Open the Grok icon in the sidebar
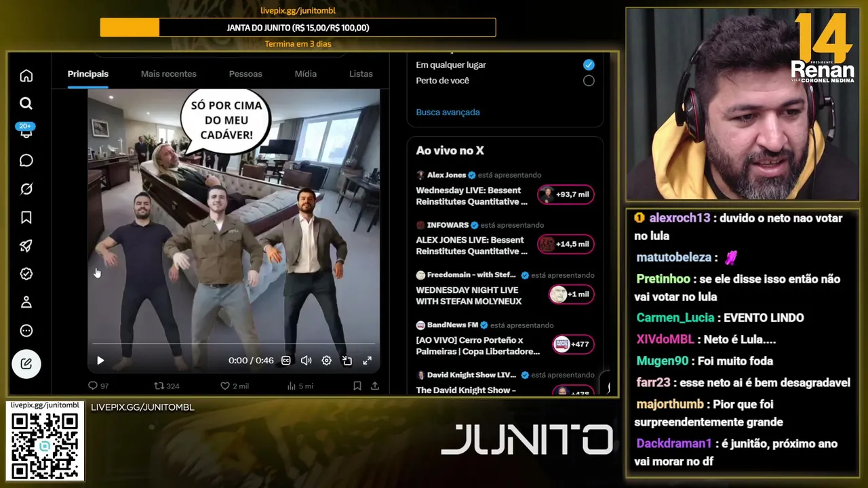 click(x=26, y=189)
